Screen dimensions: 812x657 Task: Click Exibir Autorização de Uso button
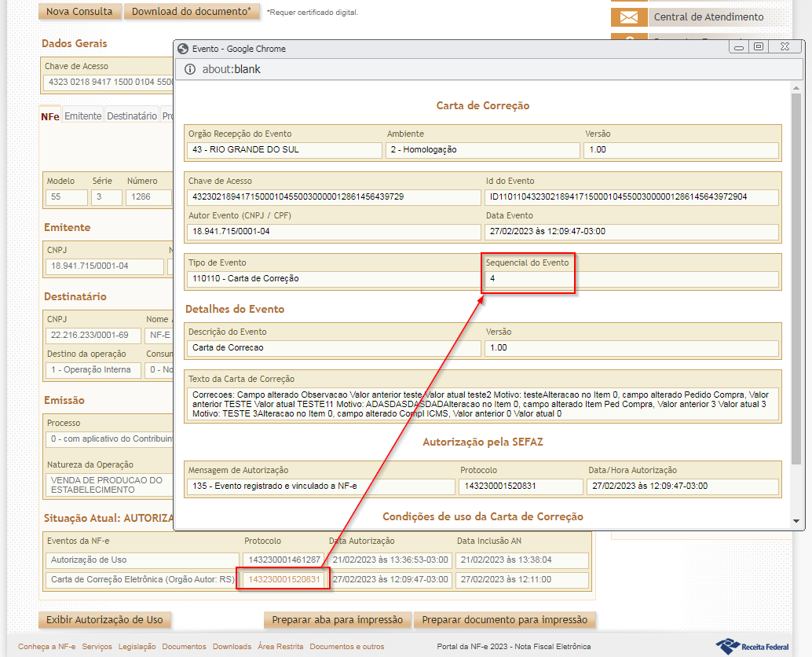(104, 620)
